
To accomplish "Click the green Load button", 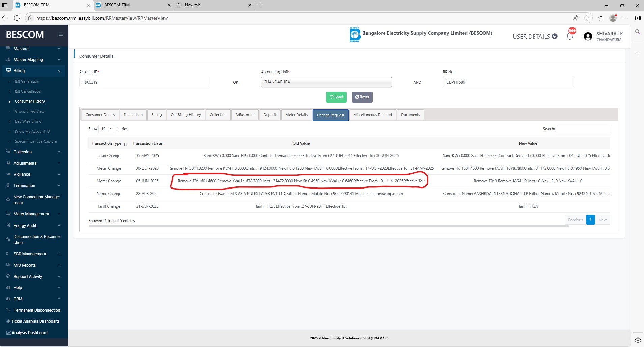I will (336, 97).
